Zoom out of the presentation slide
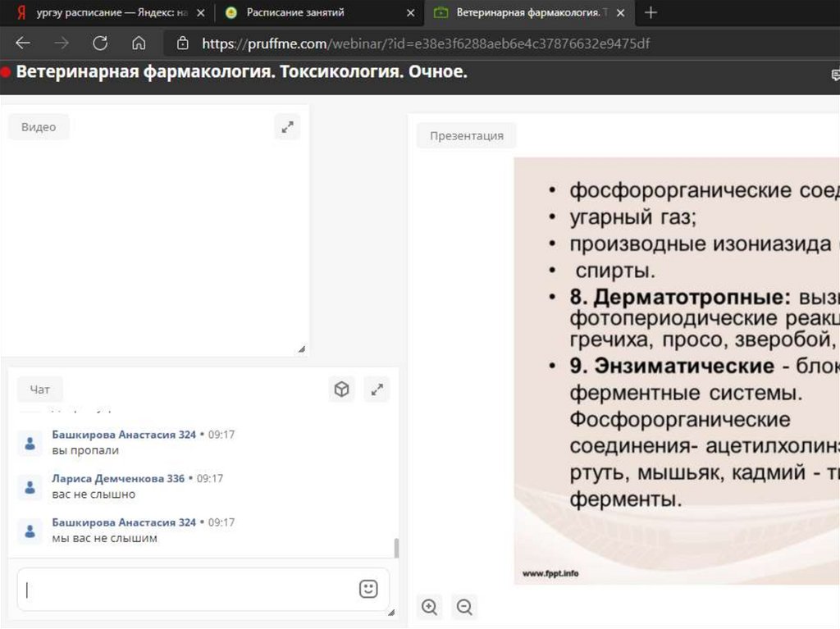 tap(464, 607)
